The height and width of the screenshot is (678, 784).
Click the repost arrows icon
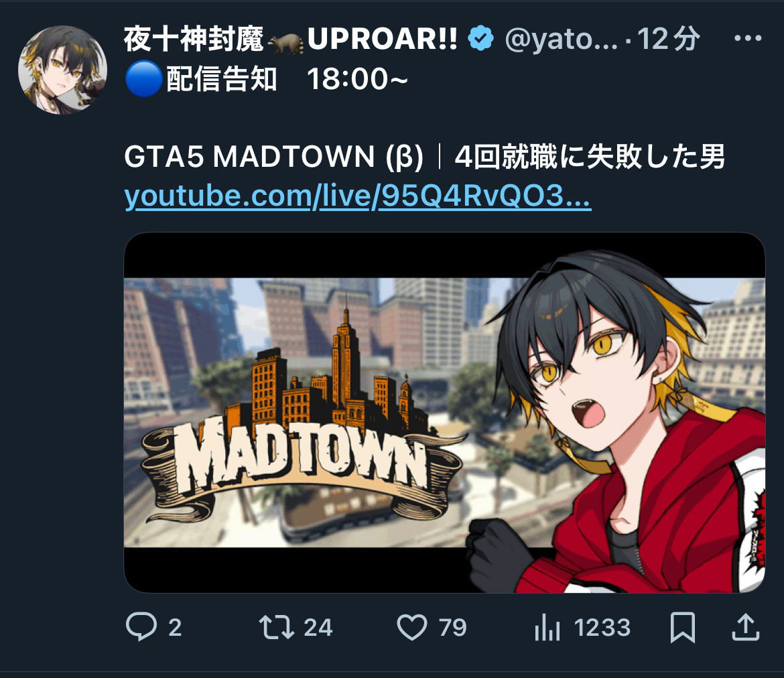point(277,628)
